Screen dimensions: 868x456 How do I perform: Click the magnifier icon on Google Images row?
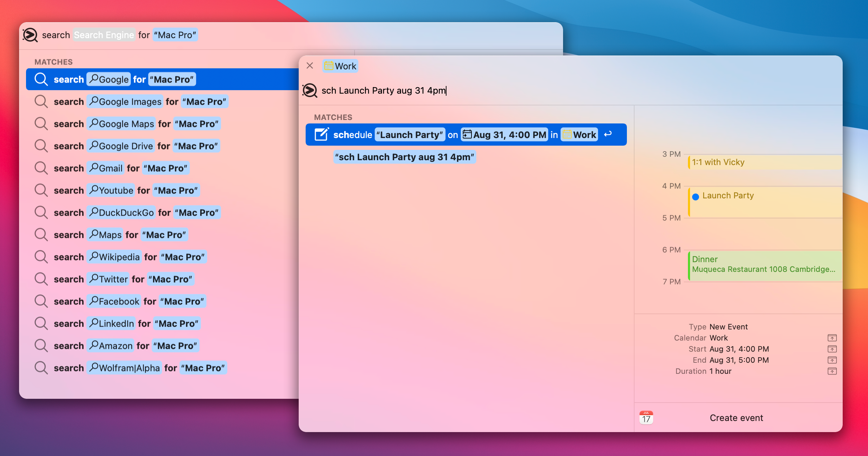point(41,101)
